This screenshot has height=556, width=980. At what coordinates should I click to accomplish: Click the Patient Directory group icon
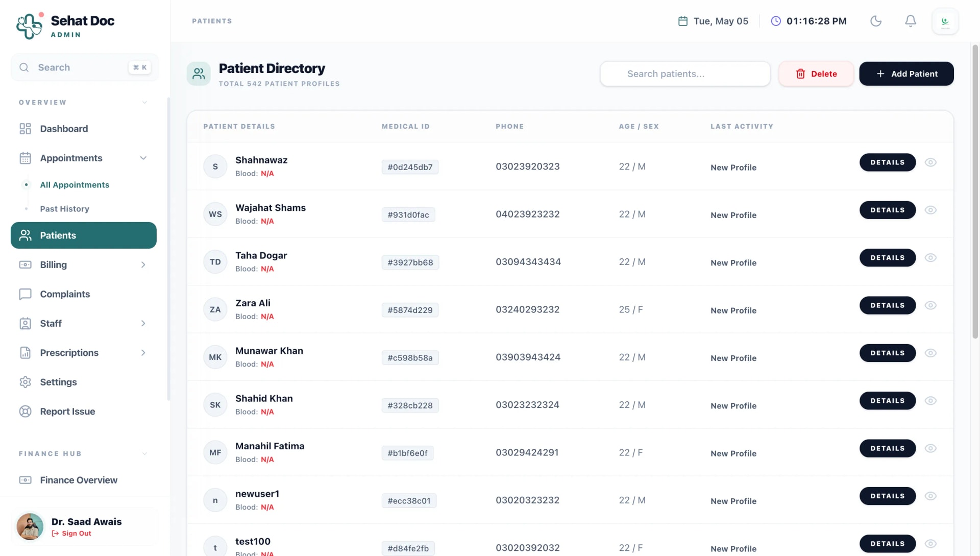pyautogui.click(x=199, y=74)
